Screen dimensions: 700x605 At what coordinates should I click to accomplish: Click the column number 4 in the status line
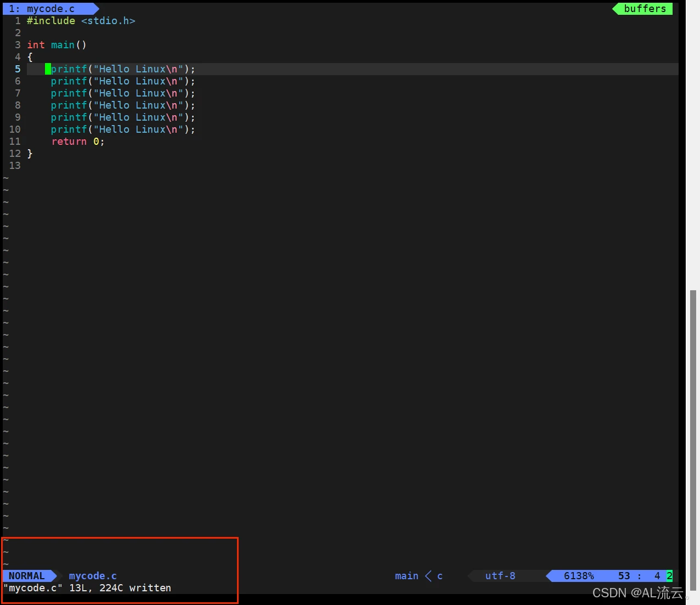pyautogui.click(x=657, y=576)
